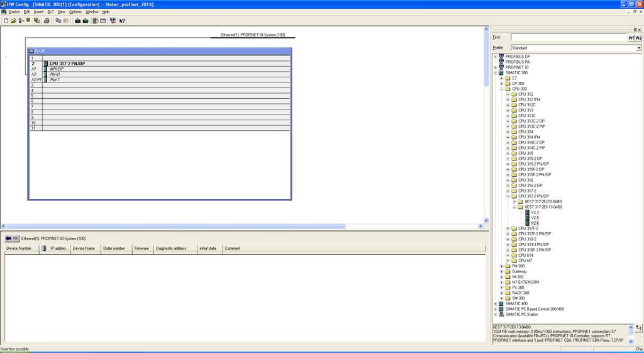Click the window-shaped icon beside the Catalog icon
The height and width of the screenshot is (353, 644).
(103, 21)
